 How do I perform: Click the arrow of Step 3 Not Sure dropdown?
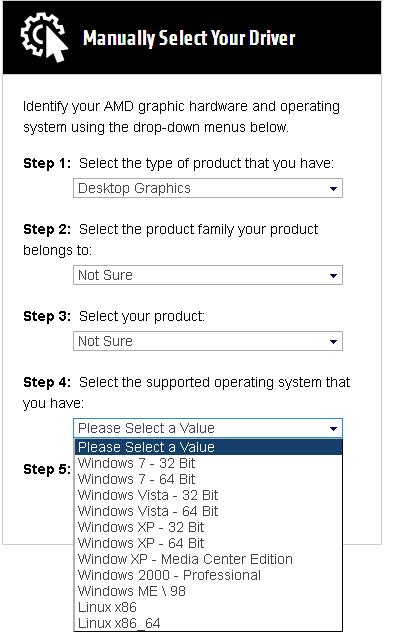click(333, 342)
